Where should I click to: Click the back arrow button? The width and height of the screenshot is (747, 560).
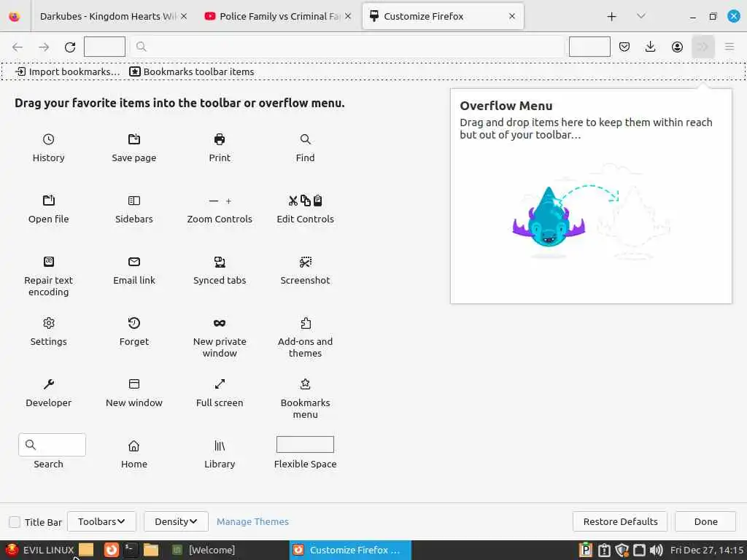(x=18, y=47)
